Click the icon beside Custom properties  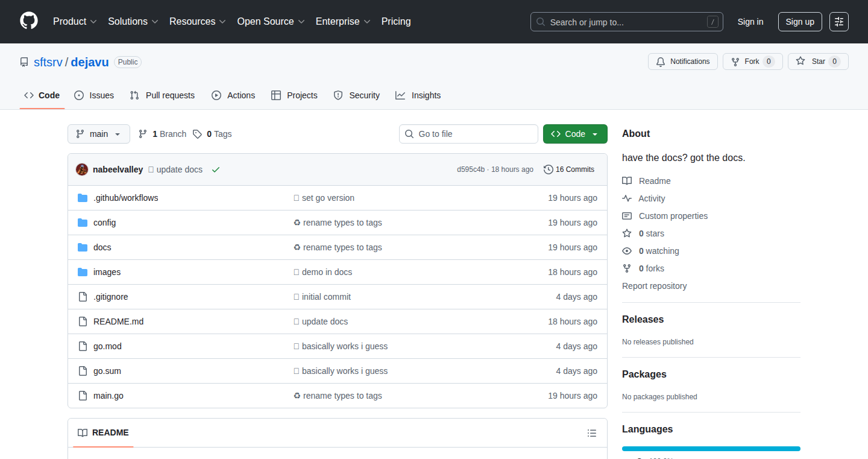click(x=627, y=216)
